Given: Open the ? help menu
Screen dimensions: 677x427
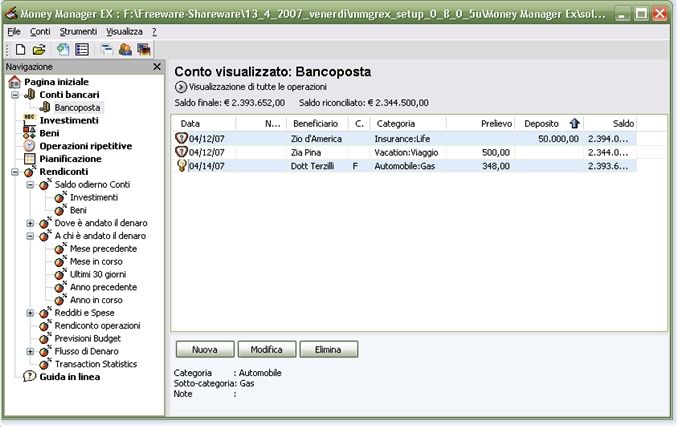Looking at the screenshot, I should pos(154,32).
